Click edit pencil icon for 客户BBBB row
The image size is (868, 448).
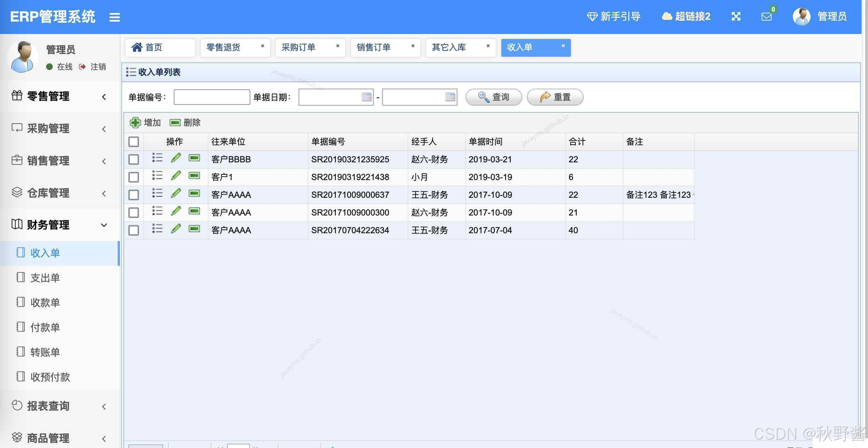tap(176, 158)
